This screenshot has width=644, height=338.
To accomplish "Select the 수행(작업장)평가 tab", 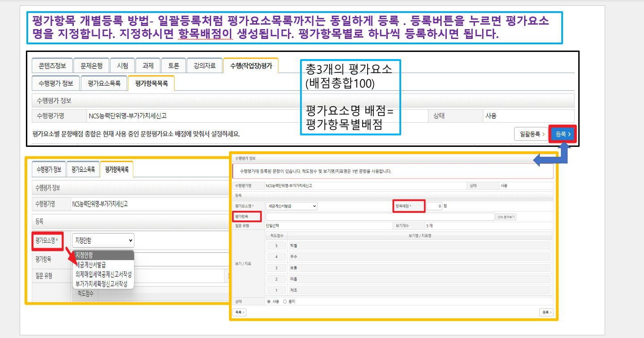I will (250, 66).
